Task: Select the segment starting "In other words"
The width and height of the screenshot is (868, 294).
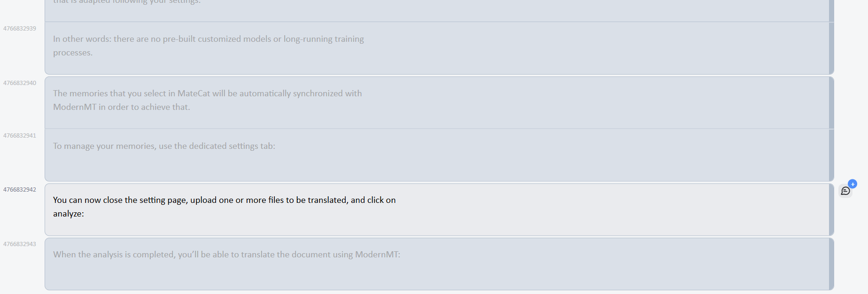Action: tap(209, 46)
